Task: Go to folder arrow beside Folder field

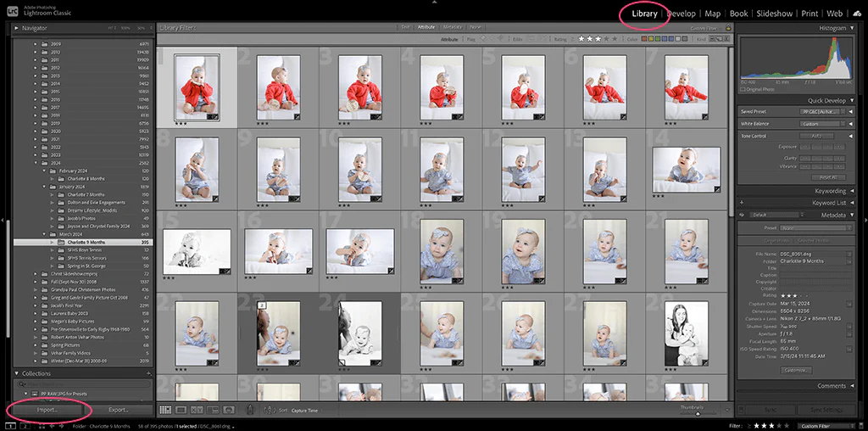Action: pyautogui.click(x=849, y=261)
